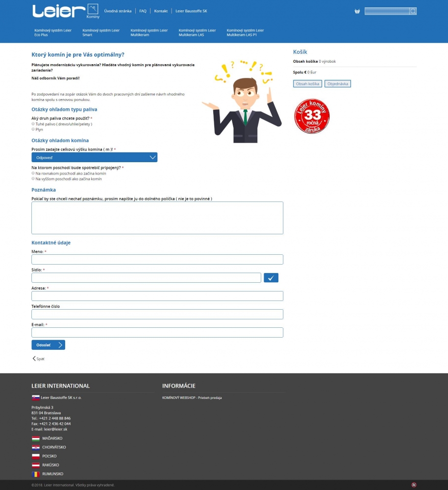Click the 33 ročná záruka red badge
The width and height of the screenshot is (448, 490).
coord(312,116)
